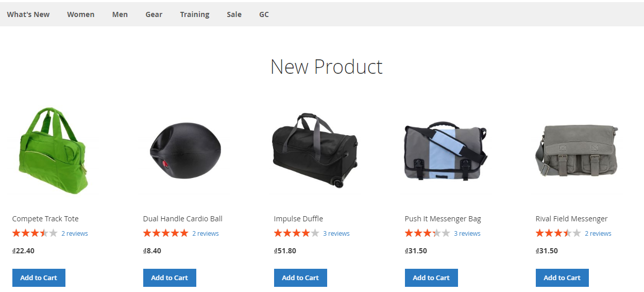
Task: View the 2 reviews for Compete Track Tote
Action: (x=75, y=234)
